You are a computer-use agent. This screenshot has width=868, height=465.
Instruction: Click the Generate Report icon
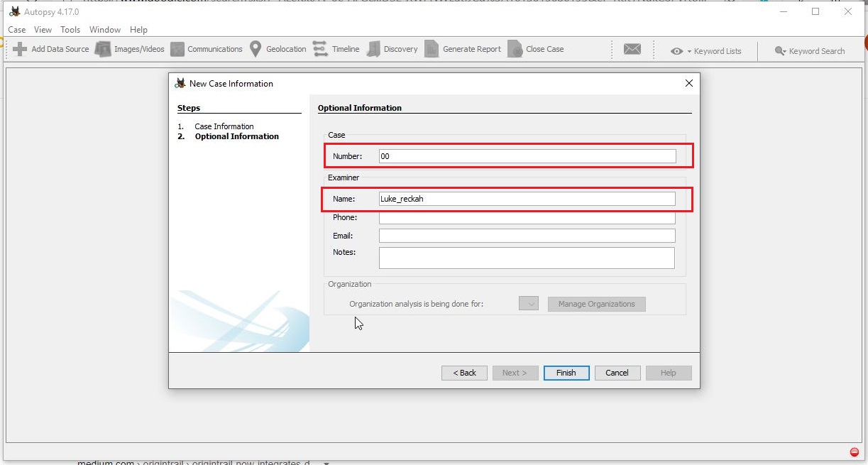coord(432,49)
